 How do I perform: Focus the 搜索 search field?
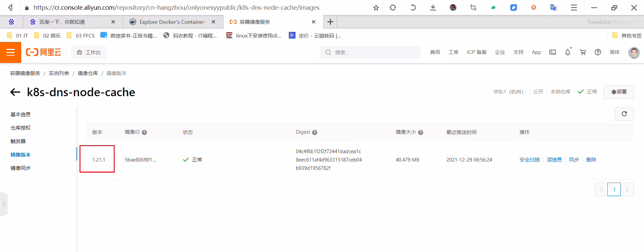(x=370, y=52)
